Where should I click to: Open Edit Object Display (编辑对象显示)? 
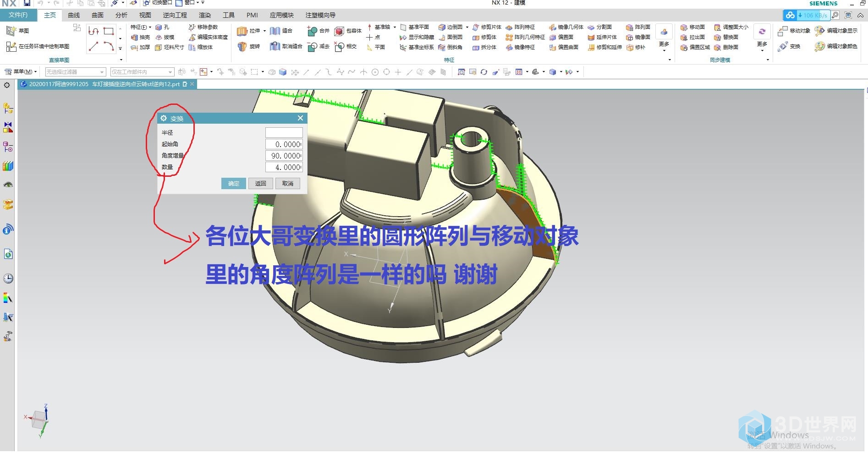[x=836, y=31]
